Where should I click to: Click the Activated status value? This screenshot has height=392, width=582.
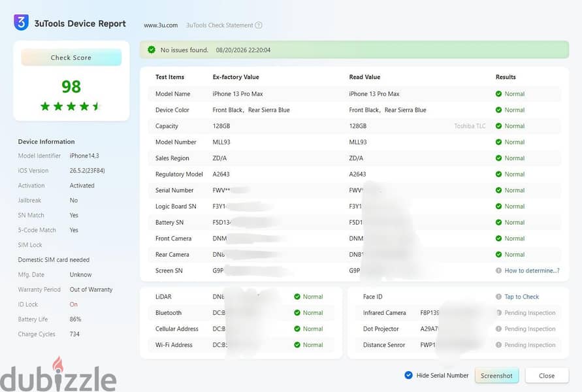[x=82, y=186]
